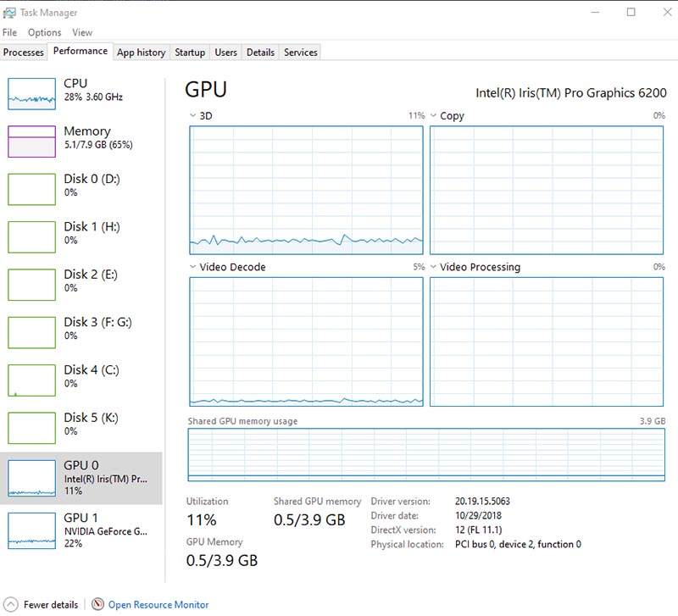Click the GPU 0 label in the sidebar
The width and height of the screenshot is (678, 616).
coord(81,465)
